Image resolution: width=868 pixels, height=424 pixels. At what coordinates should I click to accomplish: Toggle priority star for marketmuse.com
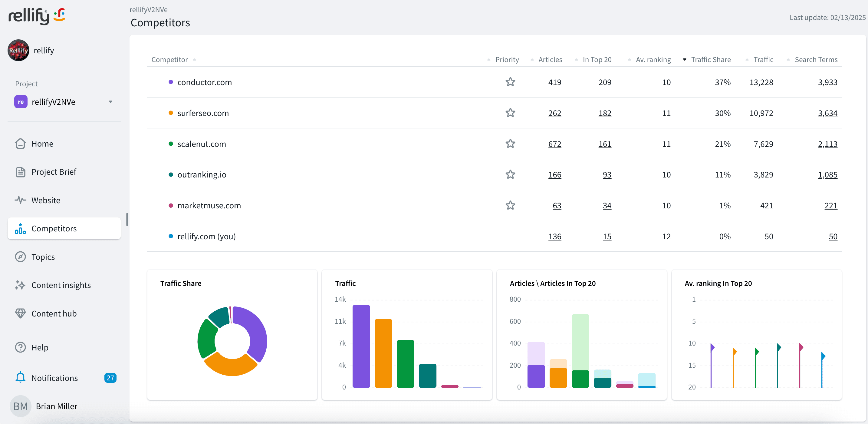(x=510, y=205)
